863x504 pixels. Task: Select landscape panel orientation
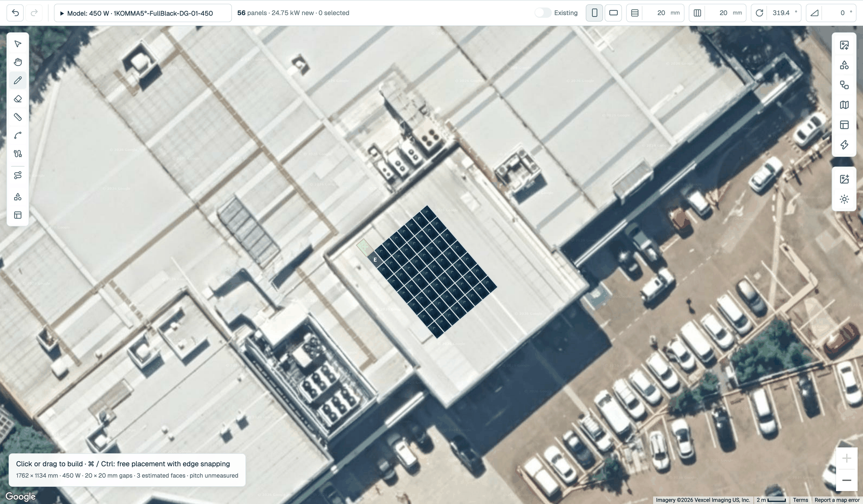(613, 13)
